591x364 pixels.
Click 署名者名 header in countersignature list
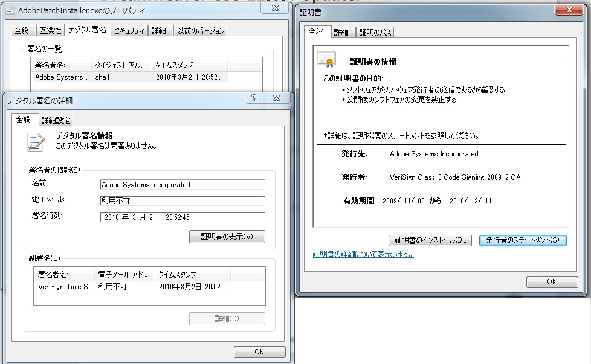point(65,275)
